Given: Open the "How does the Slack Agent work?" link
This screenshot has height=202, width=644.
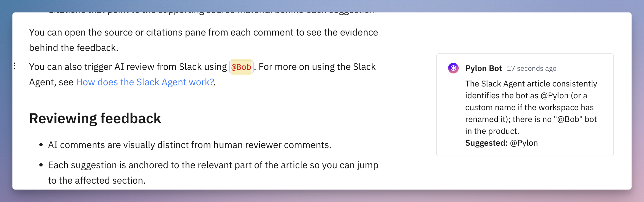Looking at the screenshot, I should pos(145,82).
